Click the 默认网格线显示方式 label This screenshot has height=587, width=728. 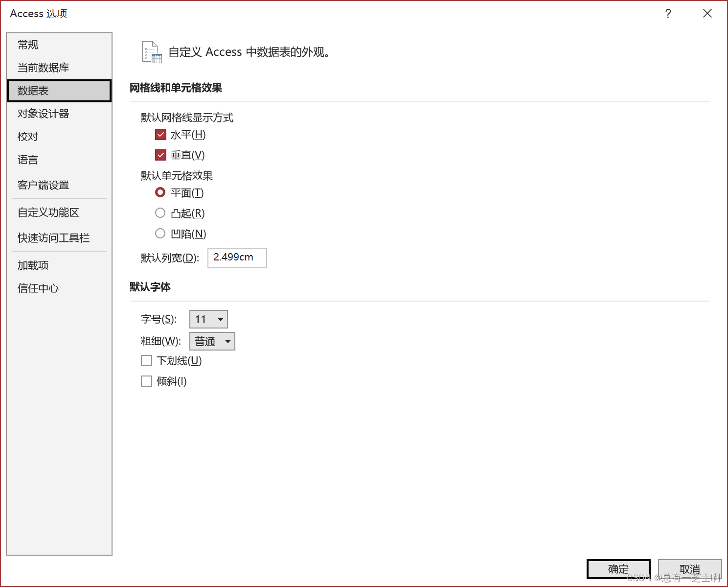point(187,117)
